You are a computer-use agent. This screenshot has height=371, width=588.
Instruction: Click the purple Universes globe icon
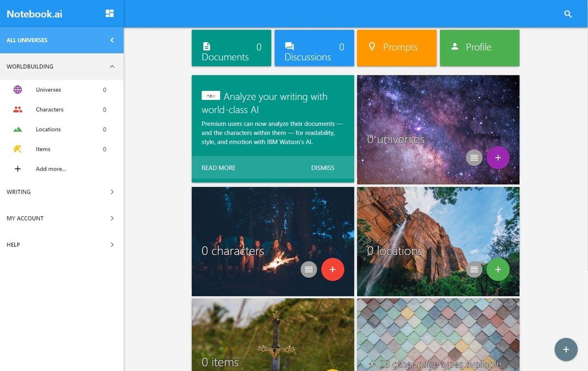pos(18,90)
